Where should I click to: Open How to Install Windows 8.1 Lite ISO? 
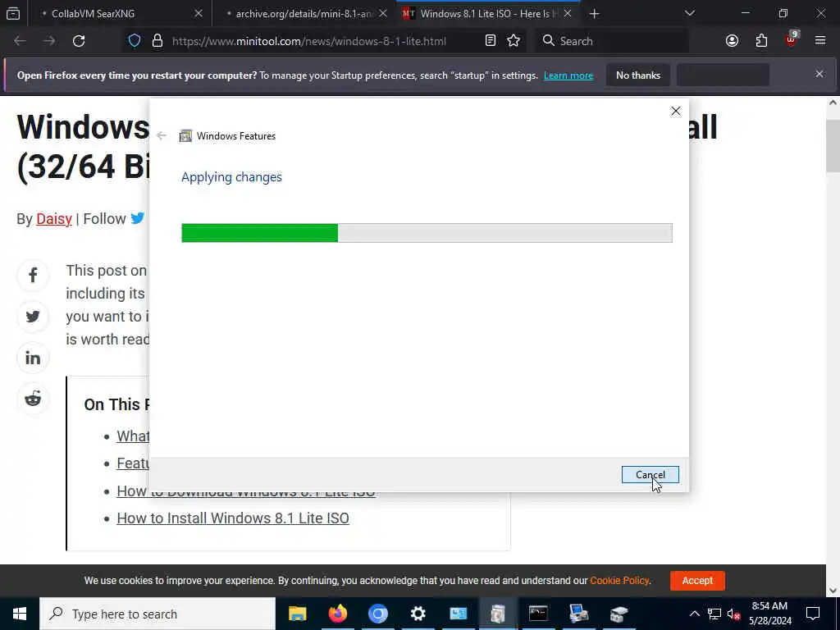pyautogui.click(x=233, y=518)
